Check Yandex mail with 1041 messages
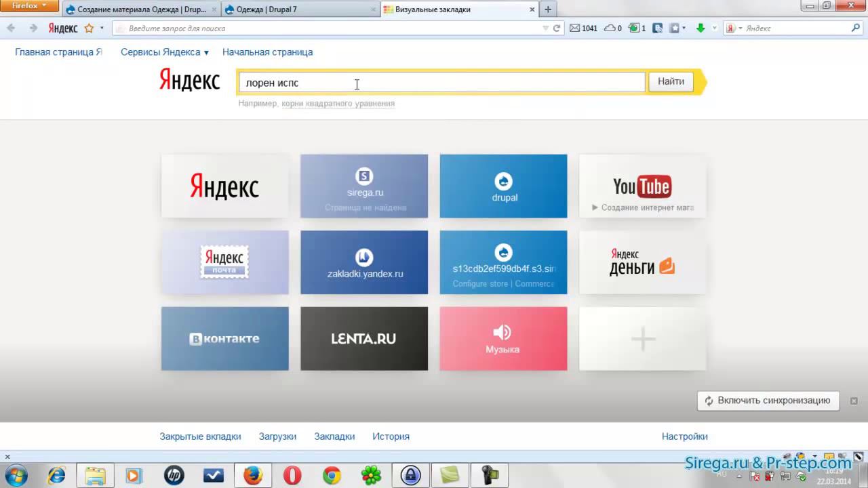 [x=584, y=28]
